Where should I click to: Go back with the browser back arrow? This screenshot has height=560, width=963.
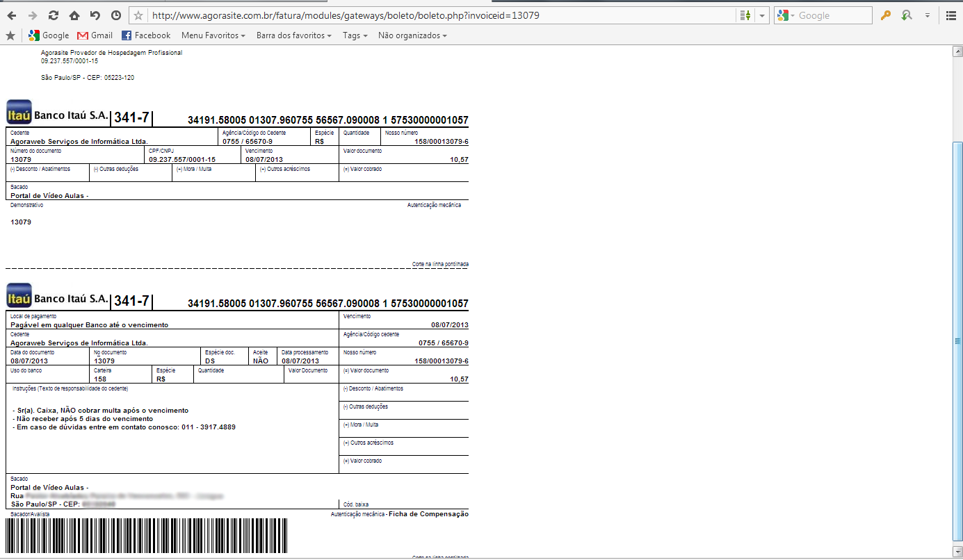(x=13, y=15)
